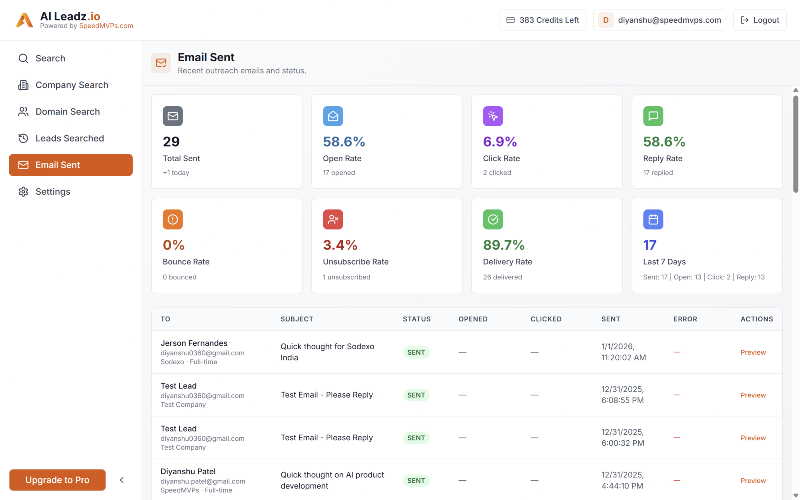Click the Logout button
Viewport: 800px width, 500px height.
[759, 20]
